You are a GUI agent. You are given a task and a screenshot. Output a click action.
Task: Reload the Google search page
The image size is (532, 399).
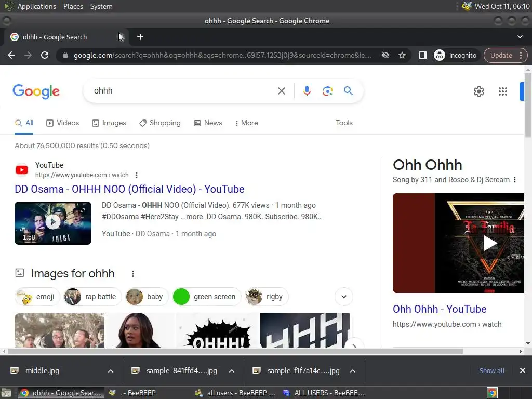click(x=45, y=55)
